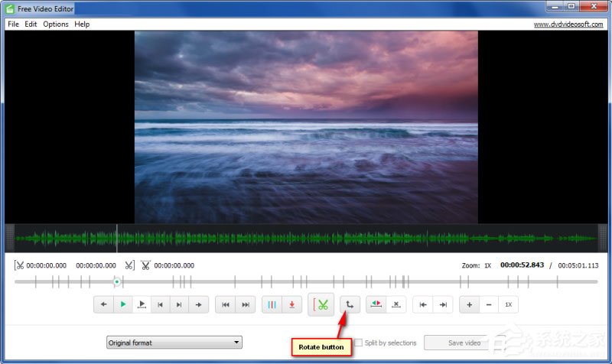Enable Split by selections checkbox

click(358, 343)
